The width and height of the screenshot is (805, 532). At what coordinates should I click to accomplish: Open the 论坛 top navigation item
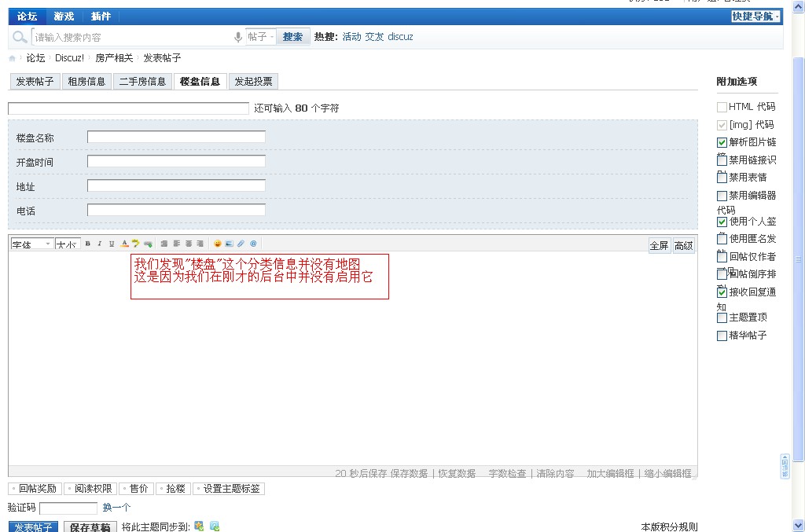pos(27,17)
